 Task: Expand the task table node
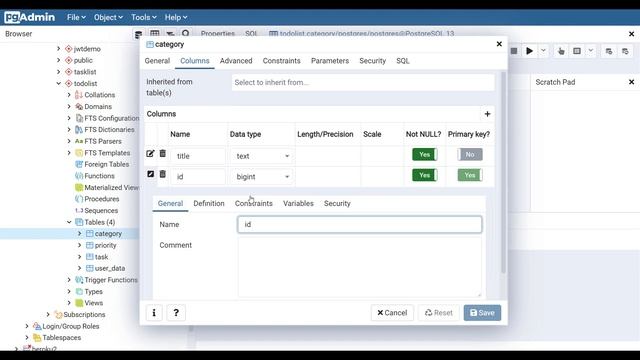tap(80, 257)
